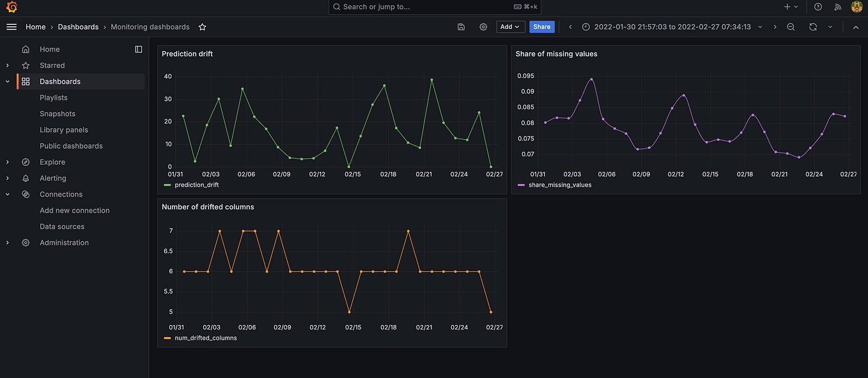Open dashboard settings via the gear icon
The image size is (868, 378).
click(483, 27)
